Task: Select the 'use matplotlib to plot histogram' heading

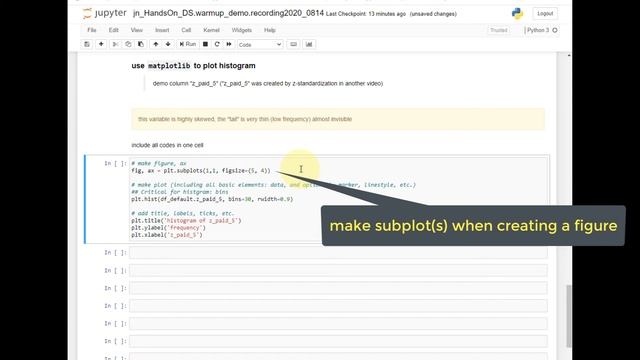Action: pos(193,66)
